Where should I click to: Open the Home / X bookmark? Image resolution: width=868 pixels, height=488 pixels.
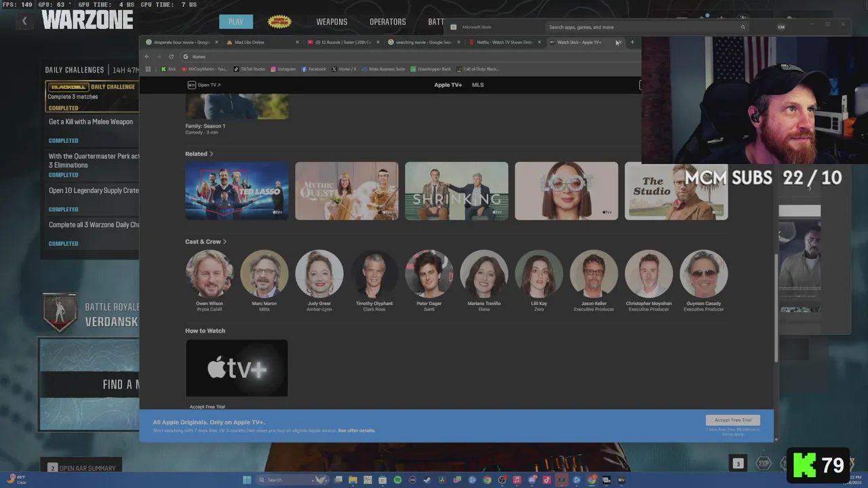click(x=344, y=69)
